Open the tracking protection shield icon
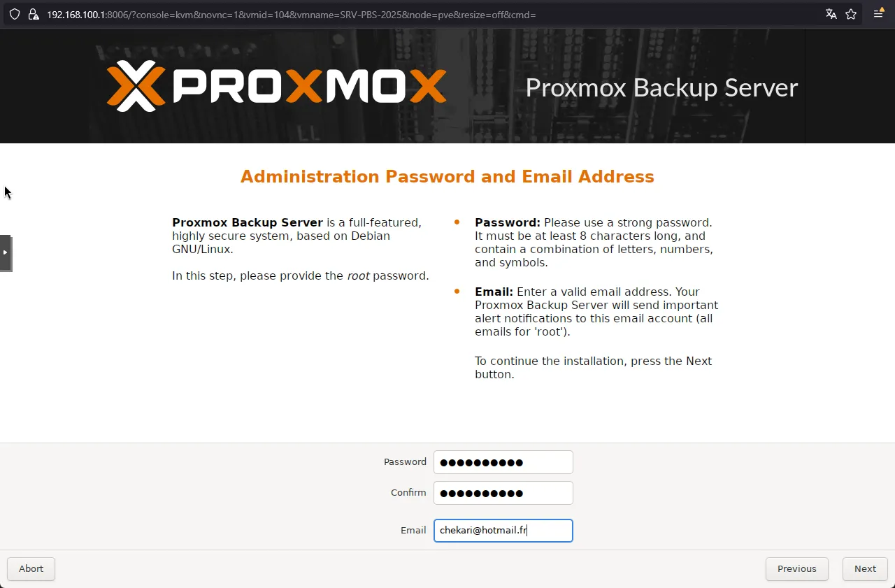 (x=14, y=14)
